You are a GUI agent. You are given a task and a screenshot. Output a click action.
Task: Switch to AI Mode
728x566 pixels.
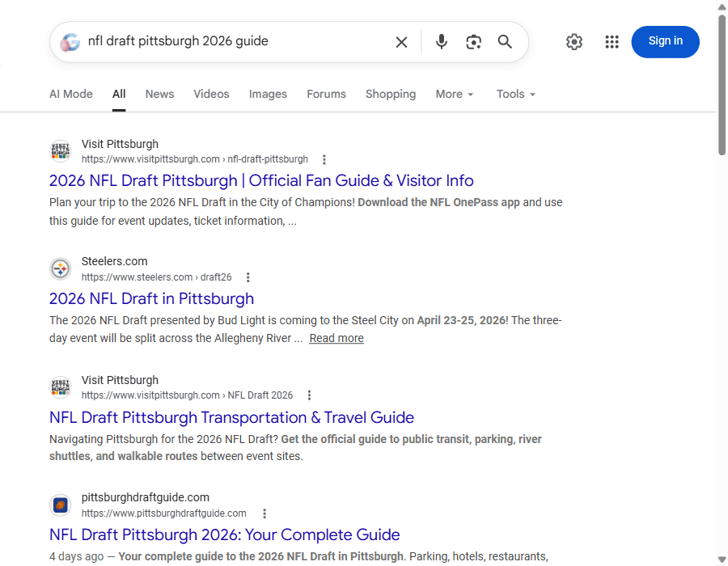(70, 94)
